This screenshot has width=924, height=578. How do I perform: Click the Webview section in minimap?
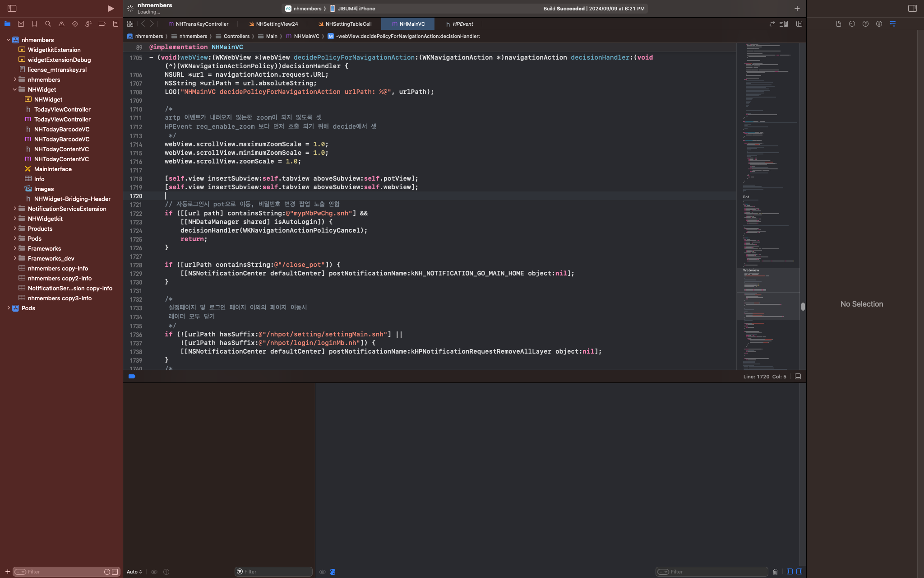coord(751,270)
